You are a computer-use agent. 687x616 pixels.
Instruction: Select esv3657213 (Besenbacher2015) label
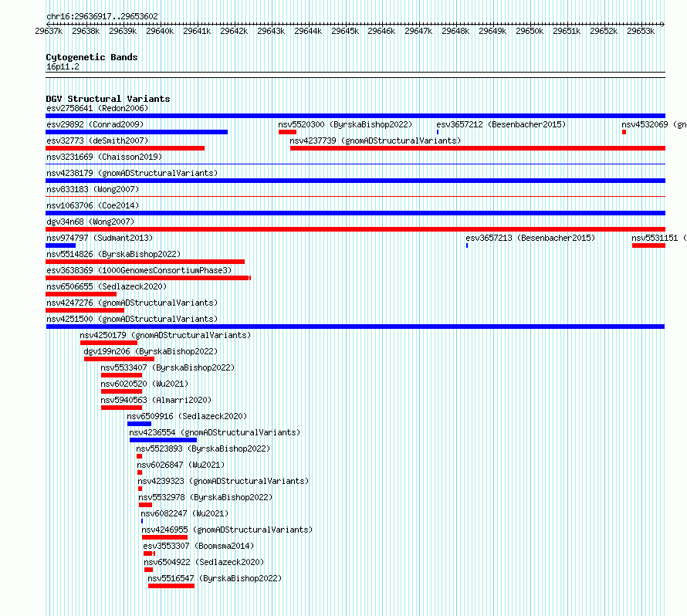pos(530,238)
